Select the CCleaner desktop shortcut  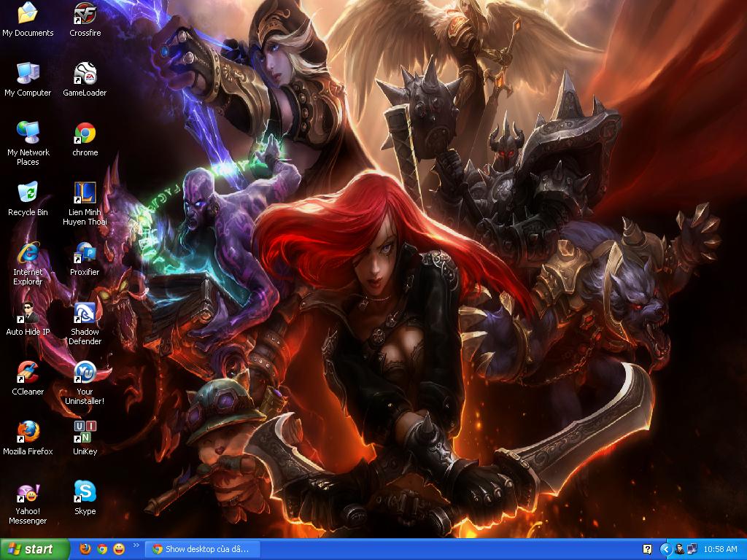click(x=28, y=373)
